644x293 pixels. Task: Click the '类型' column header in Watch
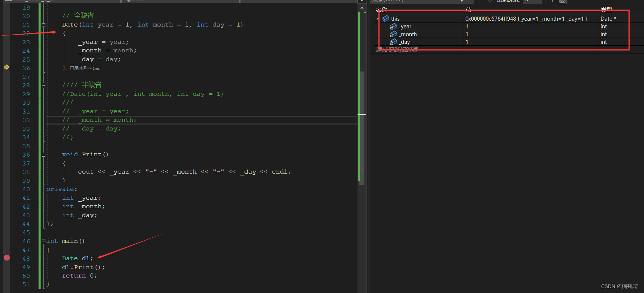tap(606, 10)
